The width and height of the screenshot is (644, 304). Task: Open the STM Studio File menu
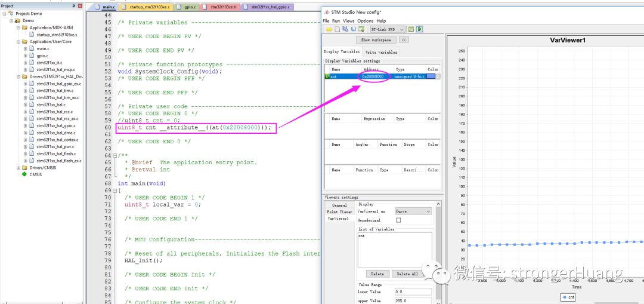point(326,21)
